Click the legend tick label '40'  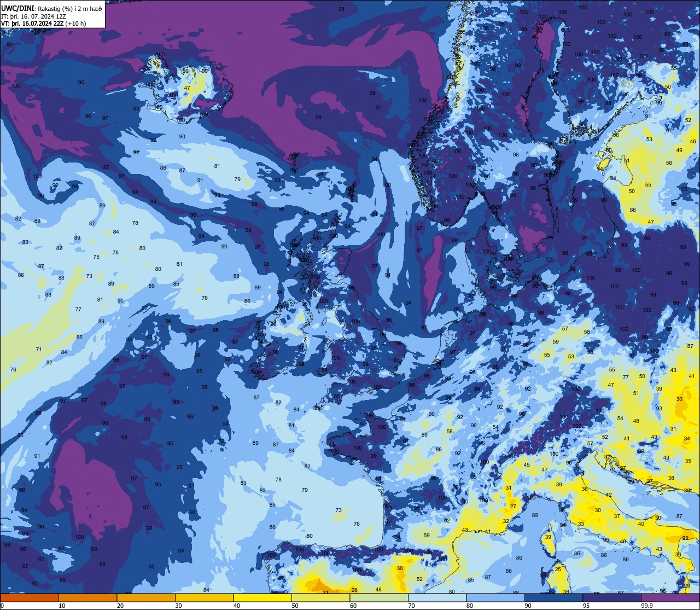click(x=236, y=606)
